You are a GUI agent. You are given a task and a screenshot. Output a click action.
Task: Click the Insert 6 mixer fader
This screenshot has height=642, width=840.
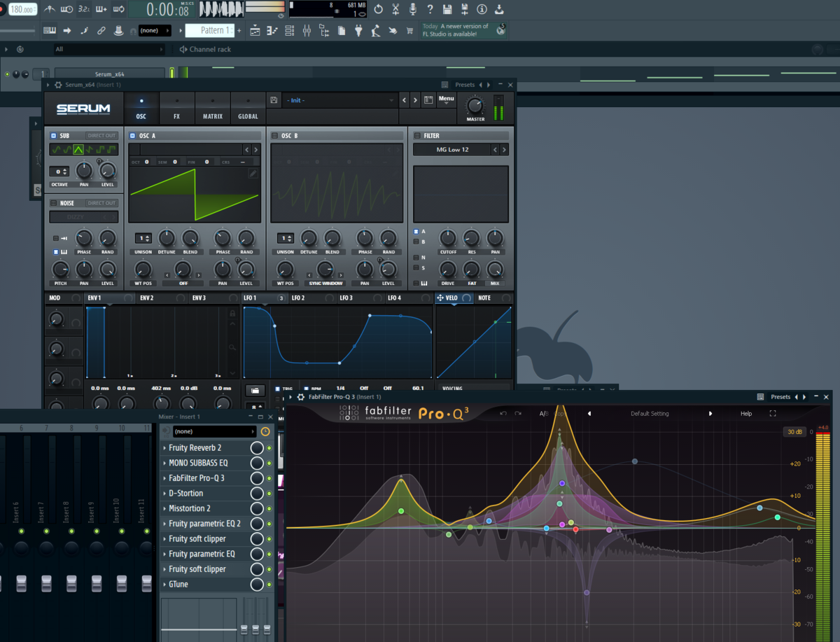(x=21, y=582)
